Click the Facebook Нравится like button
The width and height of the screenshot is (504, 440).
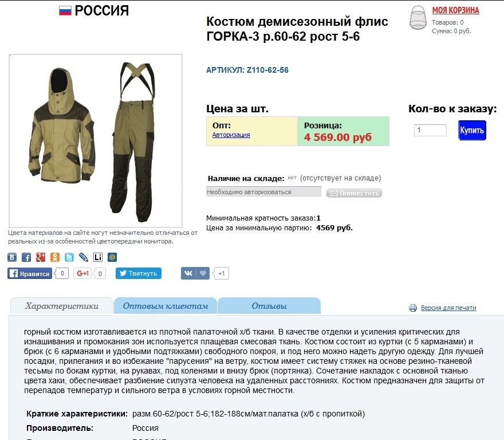[30, 273]
